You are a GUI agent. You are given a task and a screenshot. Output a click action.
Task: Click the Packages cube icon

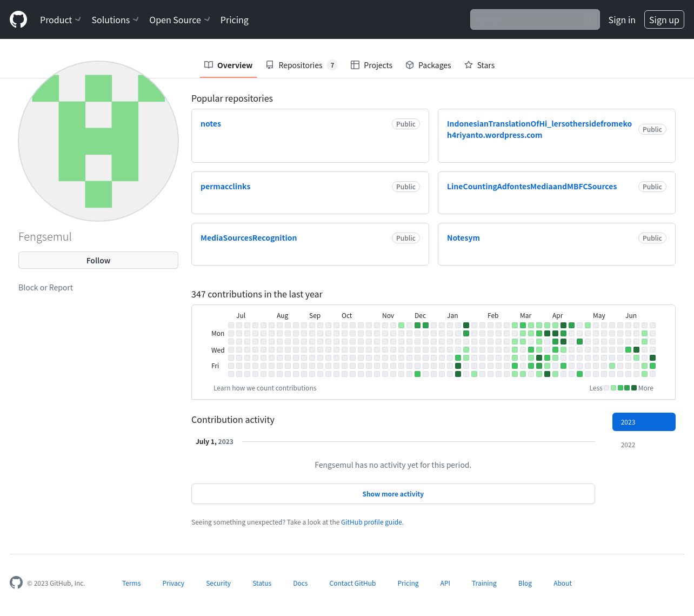click(x=410, y=65)
